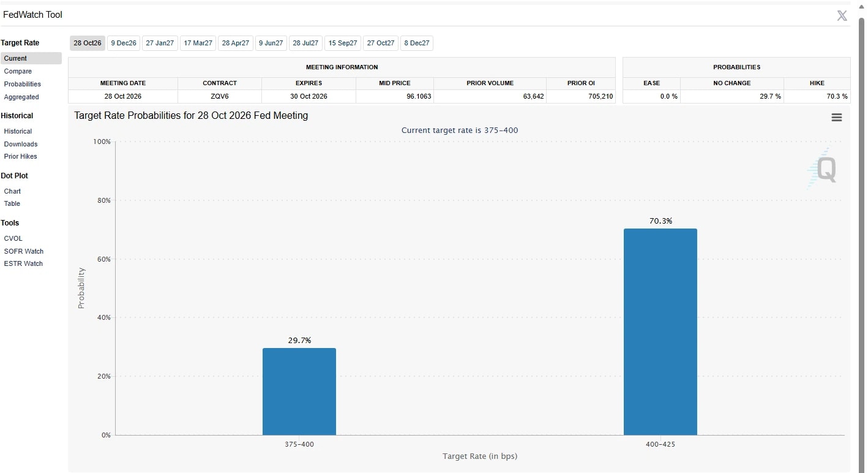
Task: Launch SOFR Watch
Action: [x=24, y=251]
